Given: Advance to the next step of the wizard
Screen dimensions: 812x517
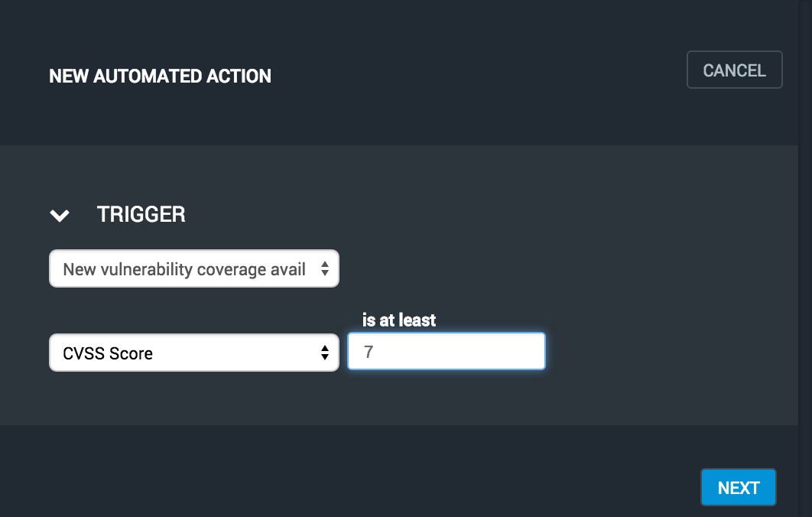Looking at the screenshot, I should (x=738, y=488).
